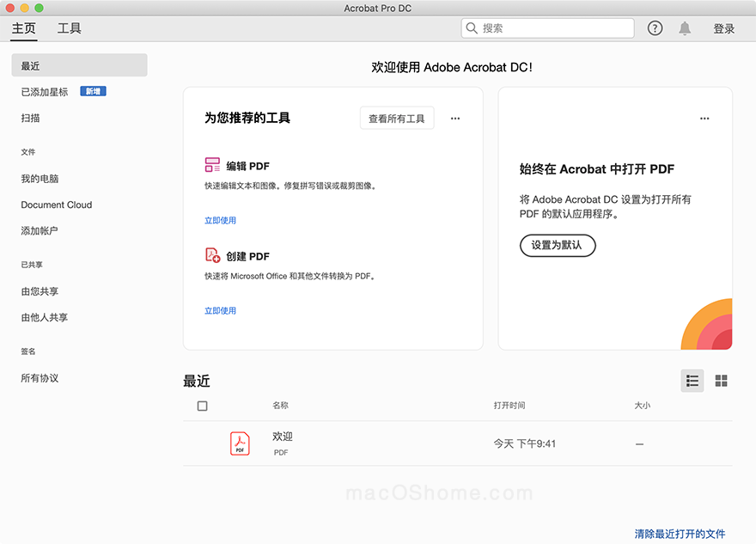Open 所有协议 in the sidebar
The height and width of the screenshot is (544, 756).
(40, 379)
